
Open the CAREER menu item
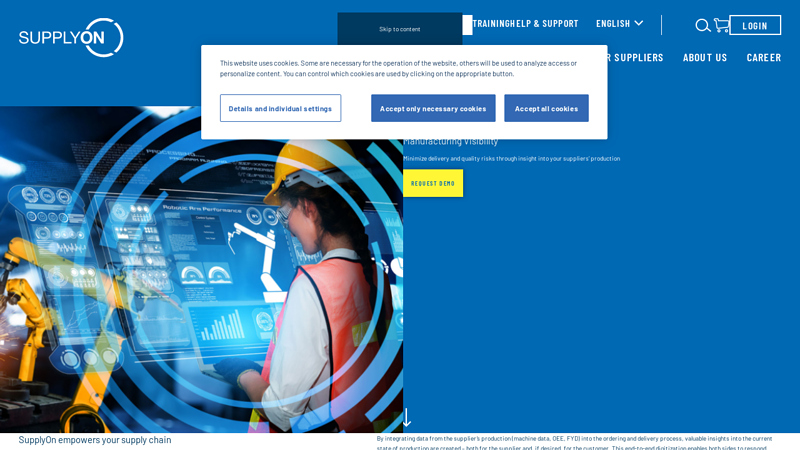coord(763,58)
